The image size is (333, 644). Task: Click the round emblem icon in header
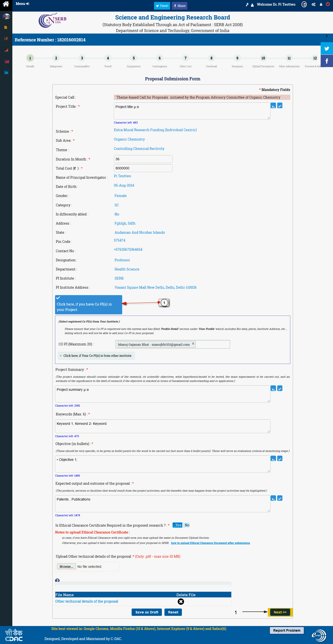pyautogui.click(x=304, y=4)
